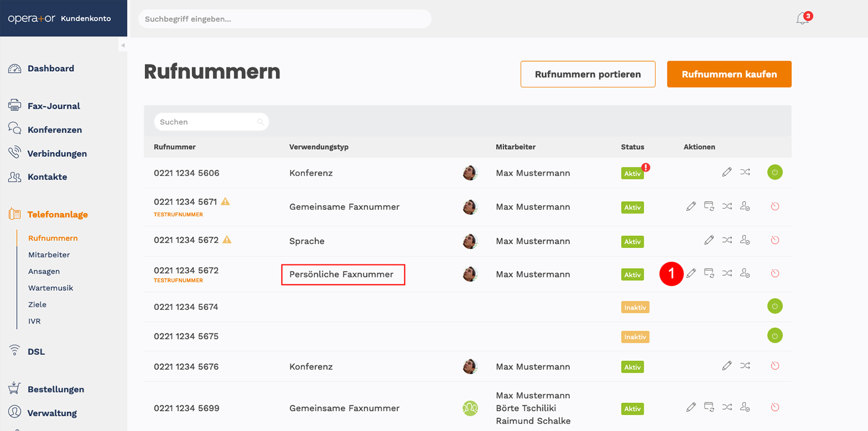The height and width of the screenshot is (431, 868).
Task: Activate number 0221 1234 5675 with power button
Action: (x=775, y=336)
